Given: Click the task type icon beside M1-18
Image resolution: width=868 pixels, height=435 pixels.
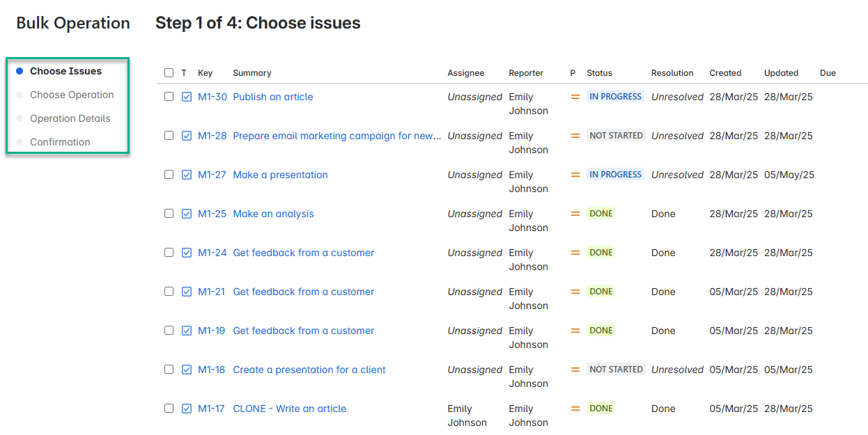Looking at the screenshot, I should [187, 370].
